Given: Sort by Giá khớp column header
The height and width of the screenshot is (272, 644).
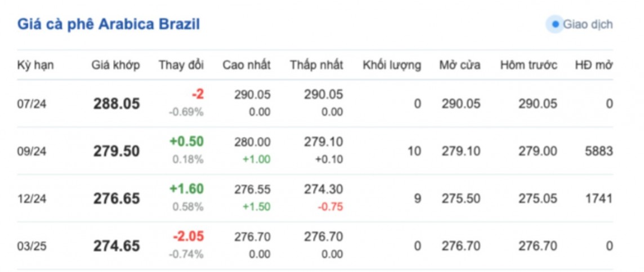Looking at the screenshot, I should [x=115, y=65].
